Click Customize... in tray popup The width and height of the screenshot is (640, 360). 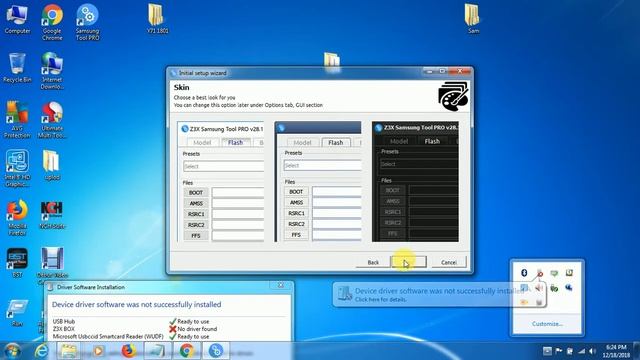pos(547,324)
